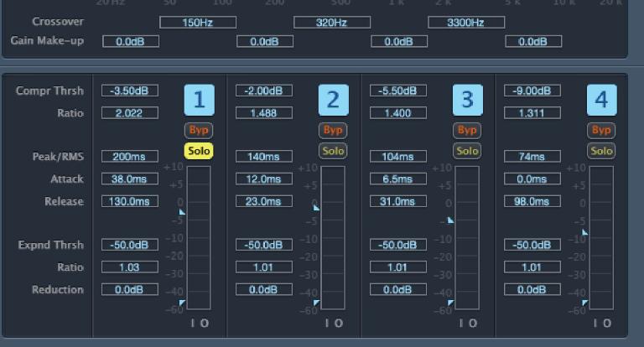Solo band 4
Viewport: 644px width, 347px height.
tap(601, 151)
